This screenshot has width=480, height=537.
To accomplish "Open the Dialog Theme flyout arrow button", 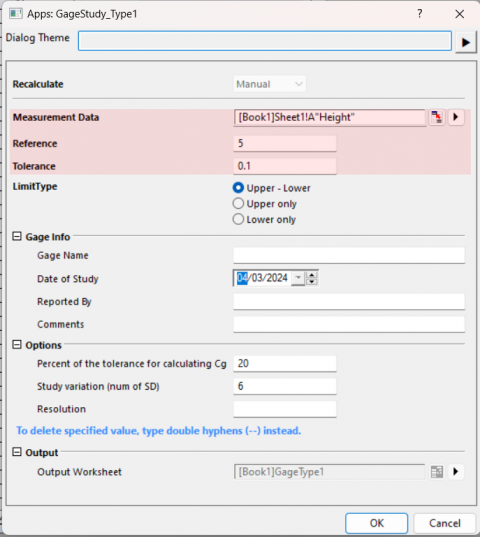I will click(x=466, y=42).
